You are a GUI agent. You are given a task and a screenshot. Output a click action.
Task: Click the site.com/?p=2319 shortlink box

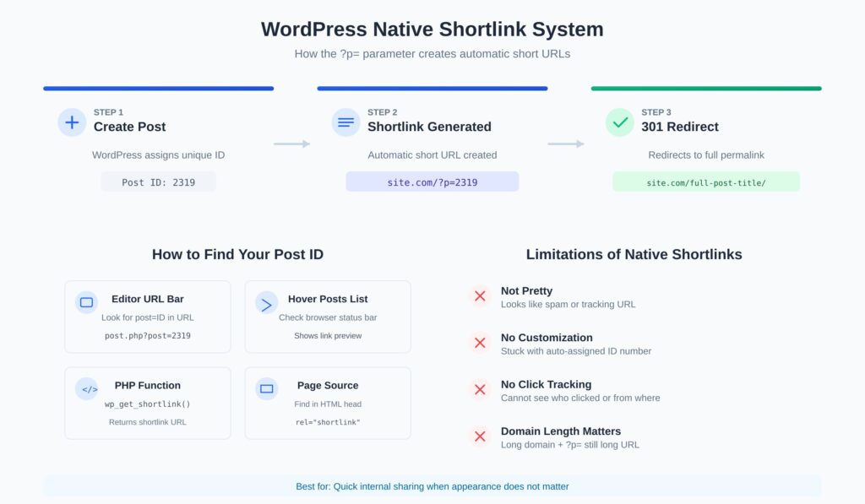pyautogui.click(x=432, y=182)
